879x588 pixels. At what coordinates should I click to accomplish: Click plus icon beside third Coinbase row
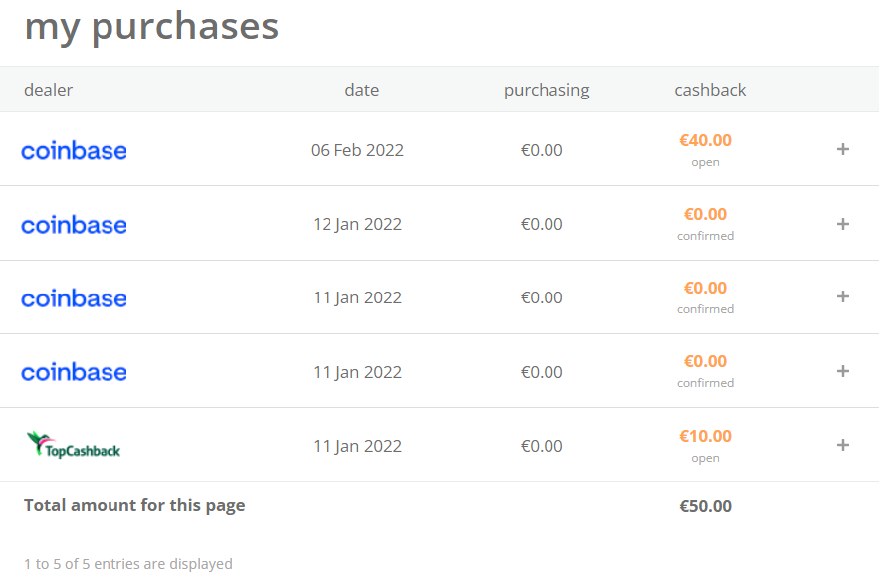(842, 296)
